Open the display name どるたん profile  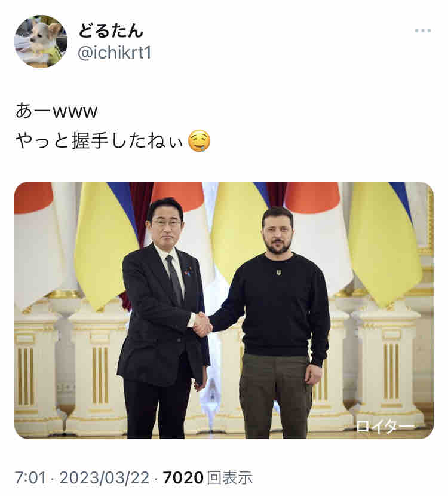(111, 30)
